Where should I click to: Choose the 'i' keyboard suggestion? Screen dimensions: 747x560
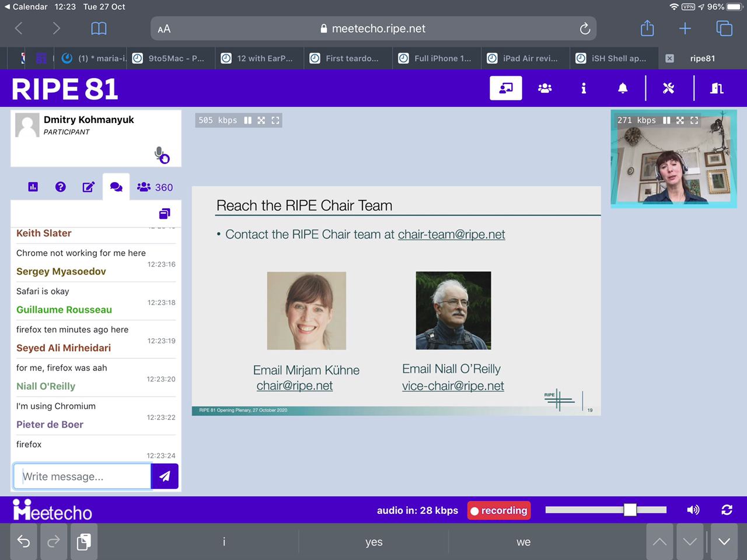point(224,542)
